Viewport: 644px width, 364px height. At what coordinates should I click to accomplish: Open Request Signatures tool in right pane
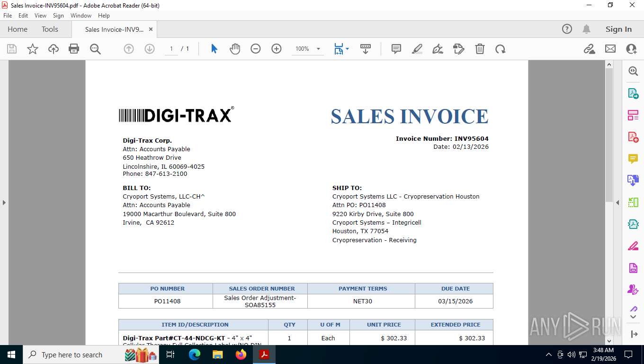click(x=633, y=290)
